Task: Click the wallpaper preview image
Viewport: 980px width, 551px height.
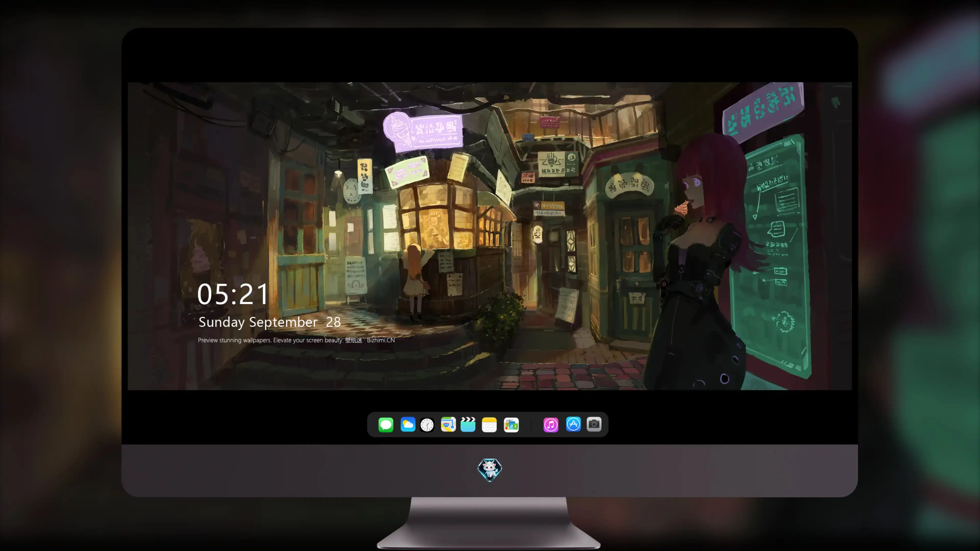Action: tap(490, 236)
